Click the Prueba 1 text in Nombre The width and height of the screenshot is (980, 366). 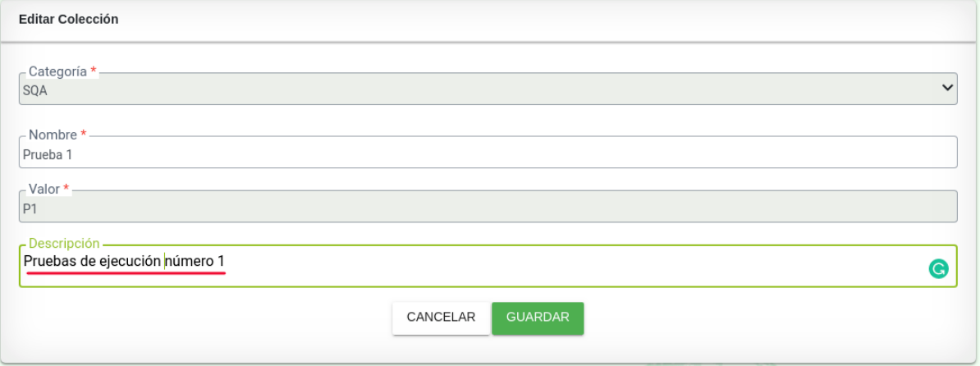46,154
